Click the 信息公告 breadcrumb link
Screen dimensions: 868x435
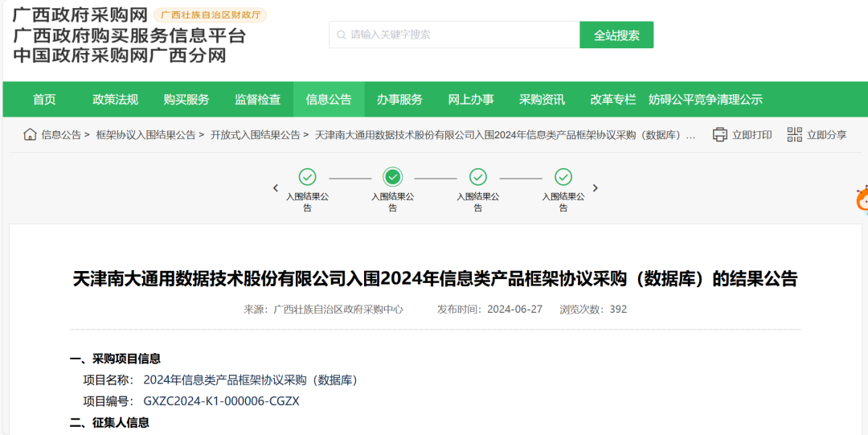point(61,134)
